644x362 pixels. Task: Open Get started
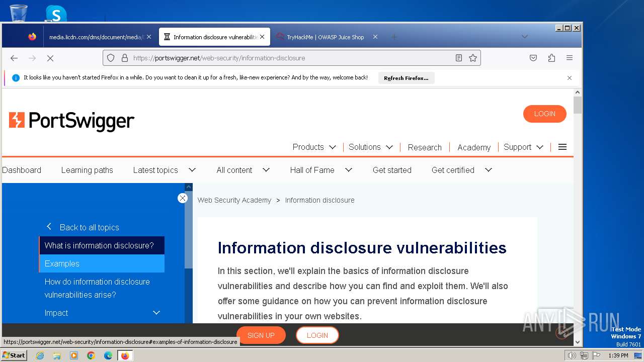[x=392, y=170]
